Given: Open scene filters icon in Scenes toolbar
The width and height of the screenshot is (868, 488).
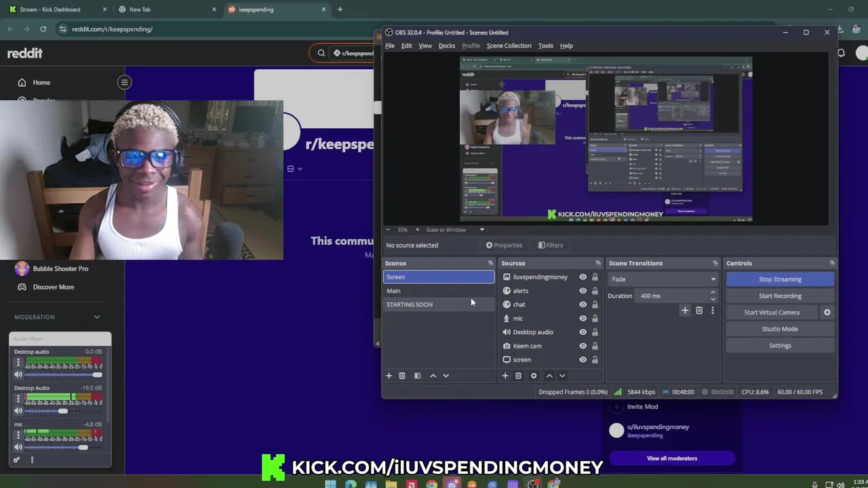Looking at the screenshot, I should point(417,375).
